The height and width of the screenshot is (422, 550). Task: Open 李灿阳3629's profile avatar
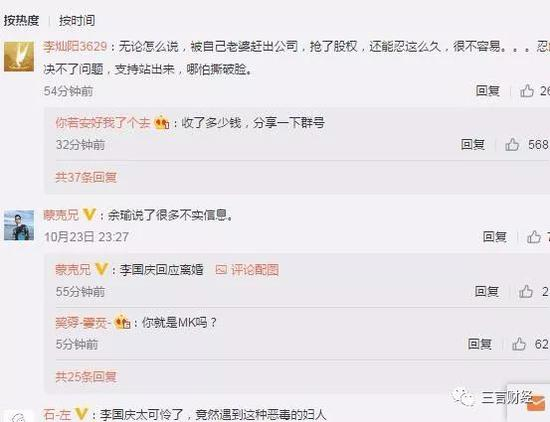[x=19, y=56]
